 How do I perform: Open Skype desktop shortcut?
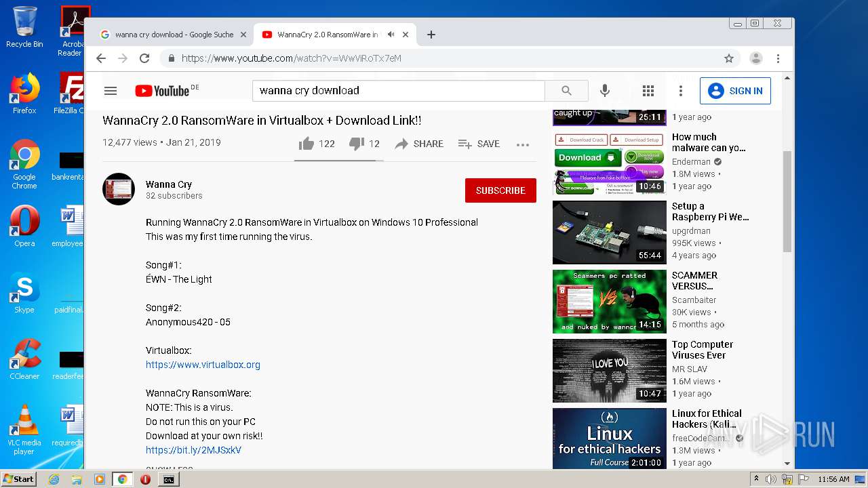[24, 293]
